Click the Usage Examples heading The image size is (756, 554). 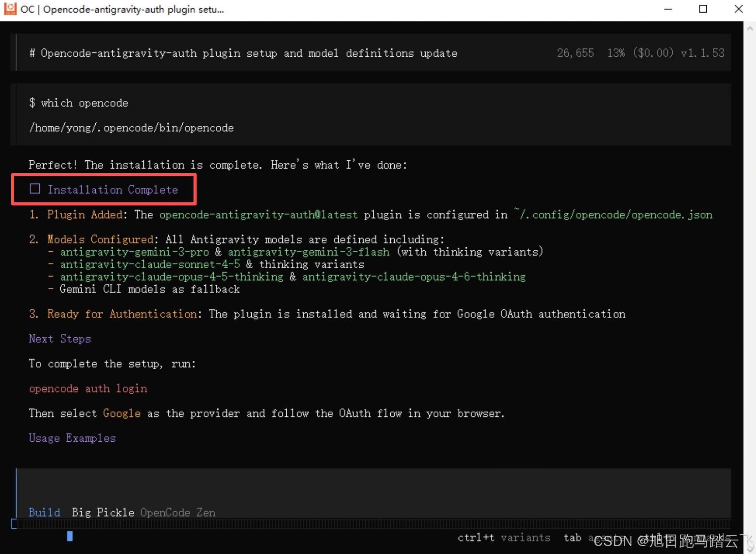tap(72, 438)
